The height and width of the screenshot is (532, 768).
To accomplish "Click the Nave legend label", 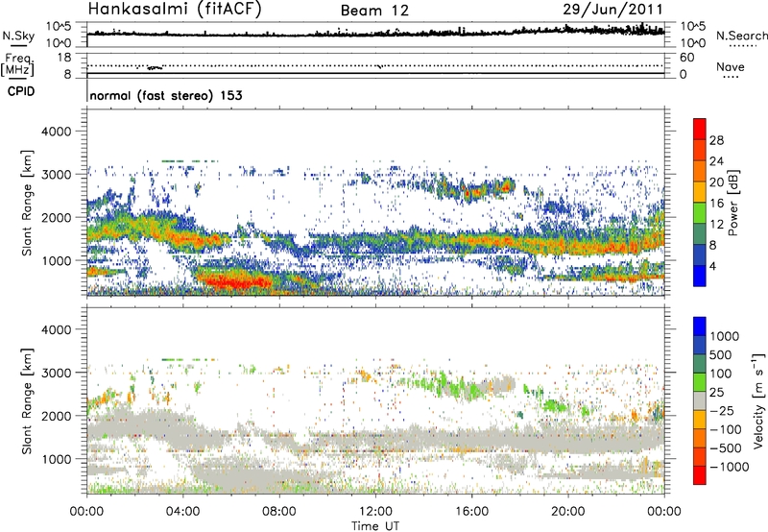I will (731, 67).
